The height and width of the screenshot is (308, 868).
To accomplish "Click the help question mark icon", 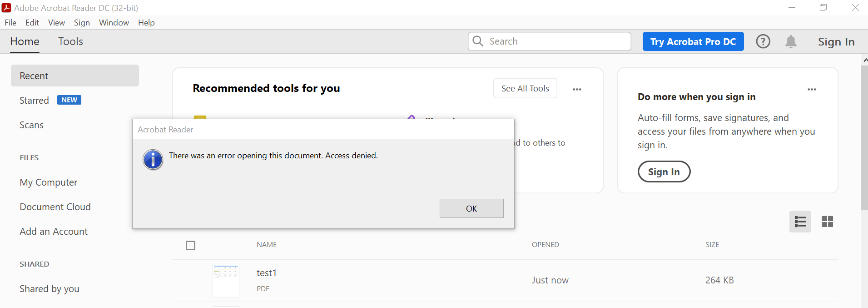I will pos(763,41).
